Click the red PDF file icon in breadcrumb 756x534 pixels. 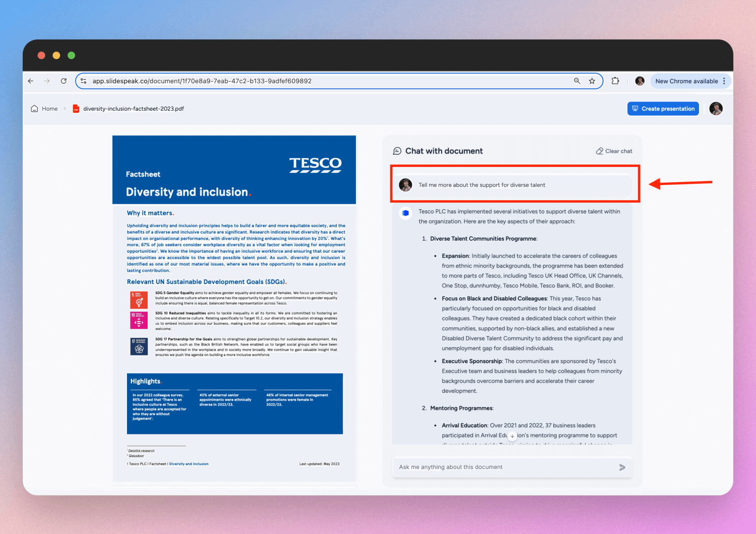[76, 108]
